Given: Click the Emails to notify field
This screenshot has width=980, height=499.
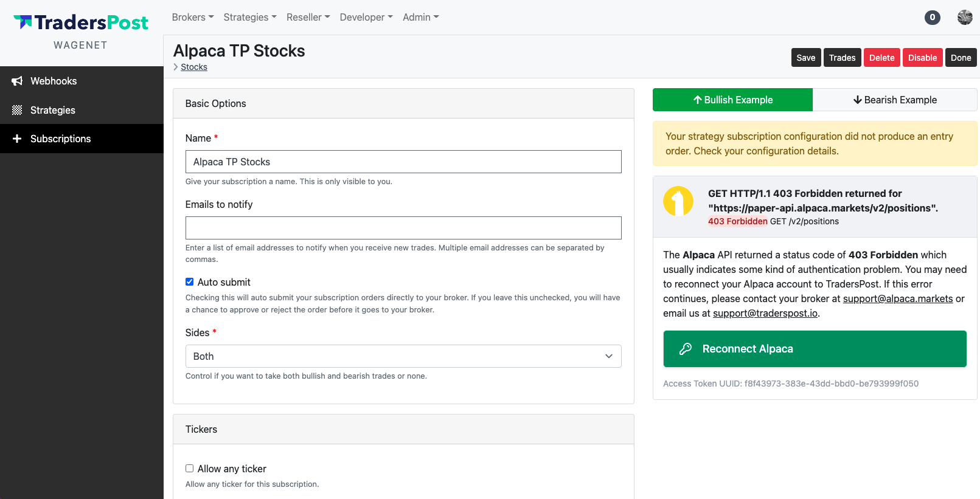Looking at the screenshot, I should [x=403, y=228].
